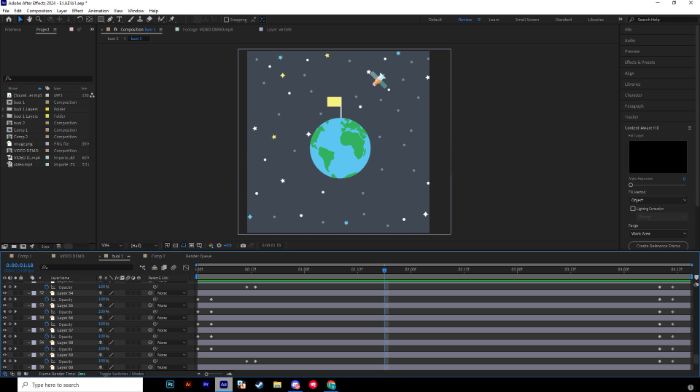Collapse Layer 55 properties twirl arrow
This screenshot has width=700, height=392.
pos(29,305)
